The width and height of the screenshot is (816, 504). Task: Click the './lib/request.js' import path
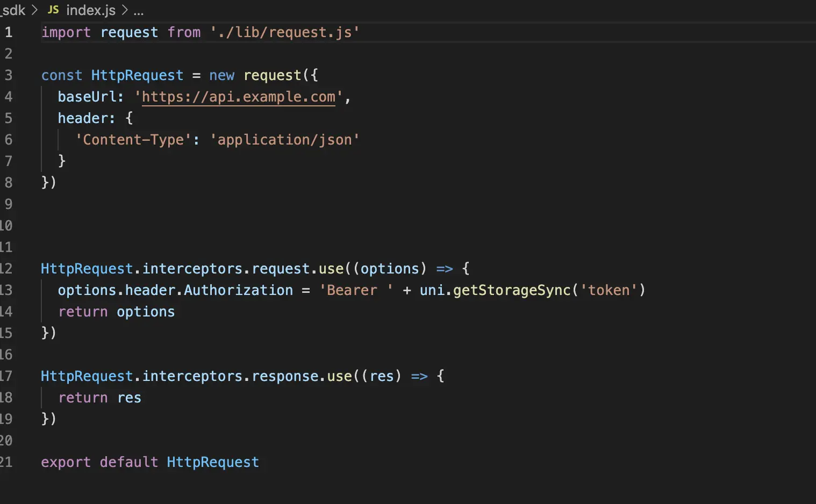pyautogui.click(x=284, y=32)
